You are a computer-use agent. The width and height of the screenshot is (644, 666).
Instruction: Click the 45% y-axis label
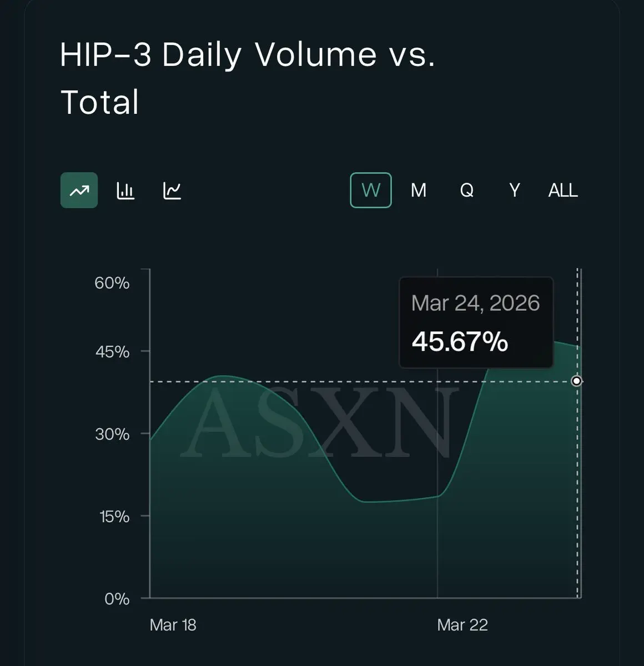pyautogui.click(x=112, y=352)
